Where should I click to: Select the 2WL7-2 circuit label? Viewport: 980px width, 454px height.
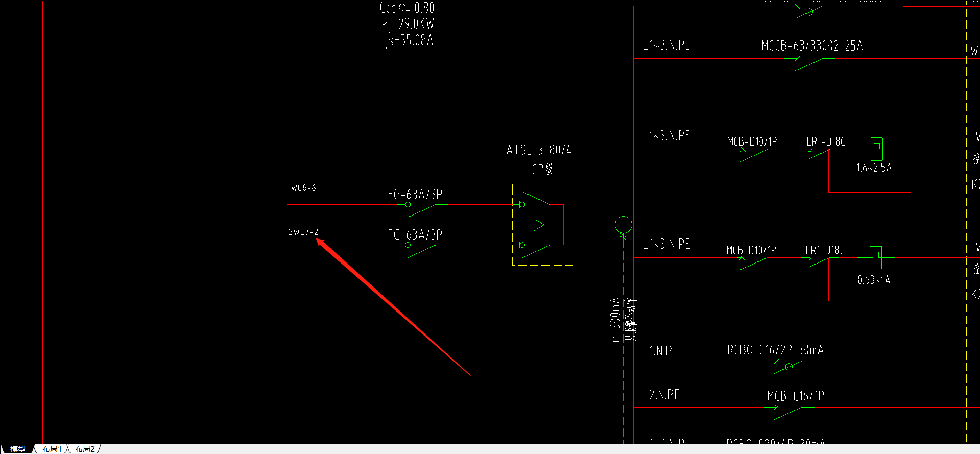coord(303,232)
